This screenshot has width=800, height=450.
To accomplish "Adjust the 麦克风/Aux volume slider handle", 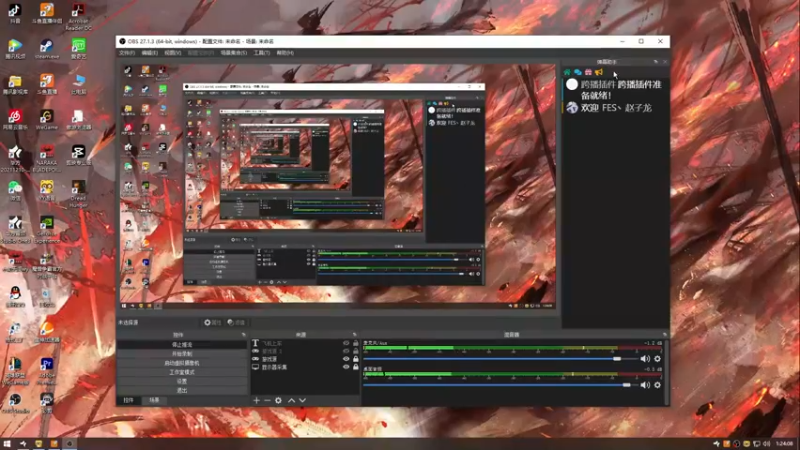I will click(617, 359).
